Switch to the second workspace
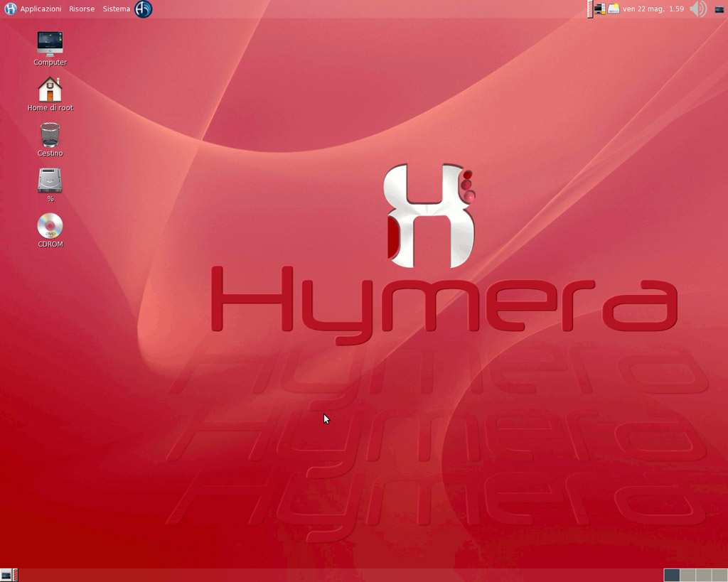The width and height of the screenshot is (728, 582). point(687,576)
